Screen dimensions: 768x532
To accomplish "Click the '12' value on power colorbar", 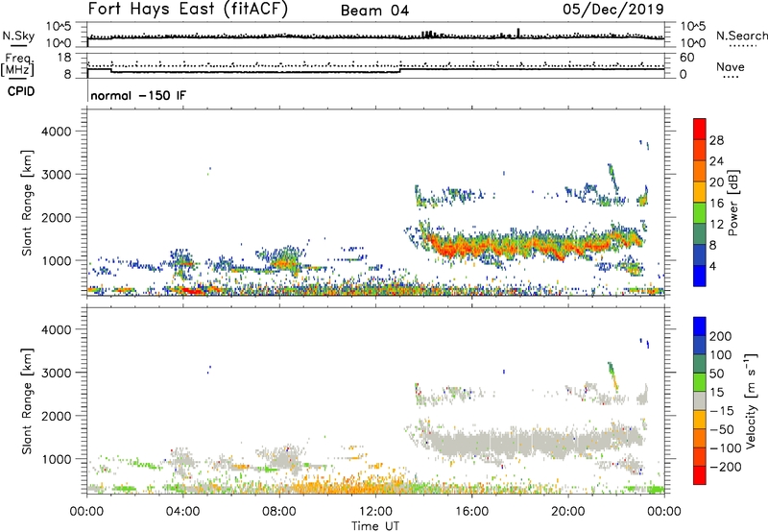I will click(x=716, y=224).
